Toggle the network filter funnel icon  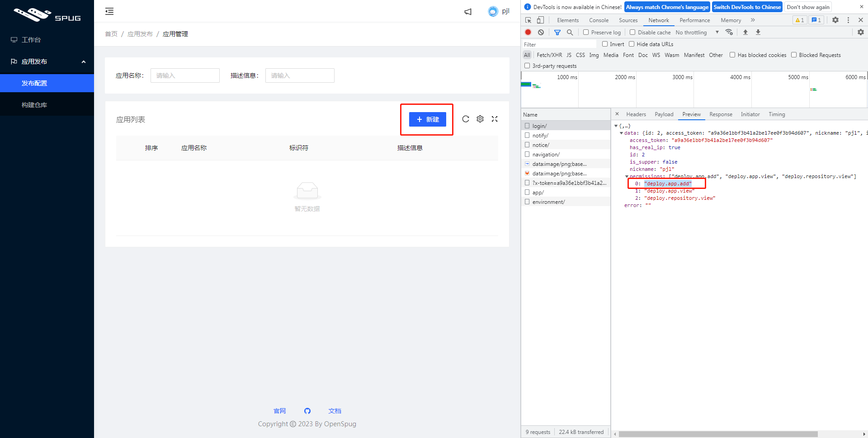(x=557, y=32)
